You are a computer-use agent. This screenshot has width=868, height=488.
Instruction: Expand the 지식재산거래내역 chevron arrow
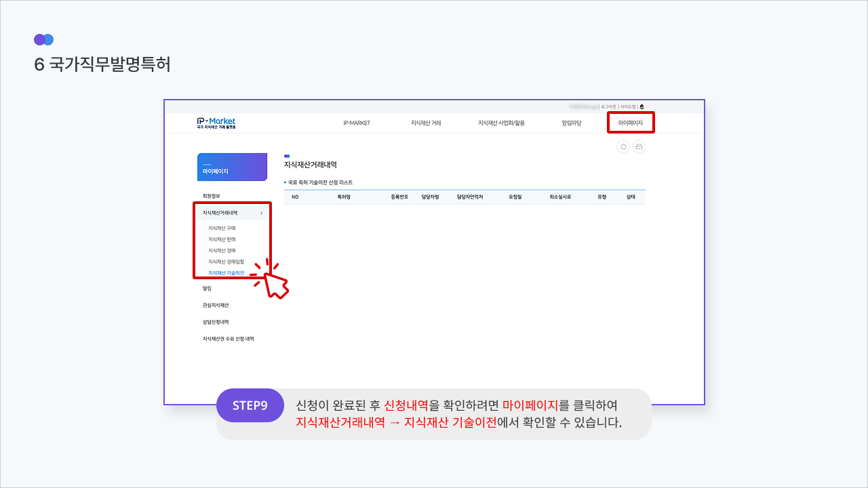261,213
